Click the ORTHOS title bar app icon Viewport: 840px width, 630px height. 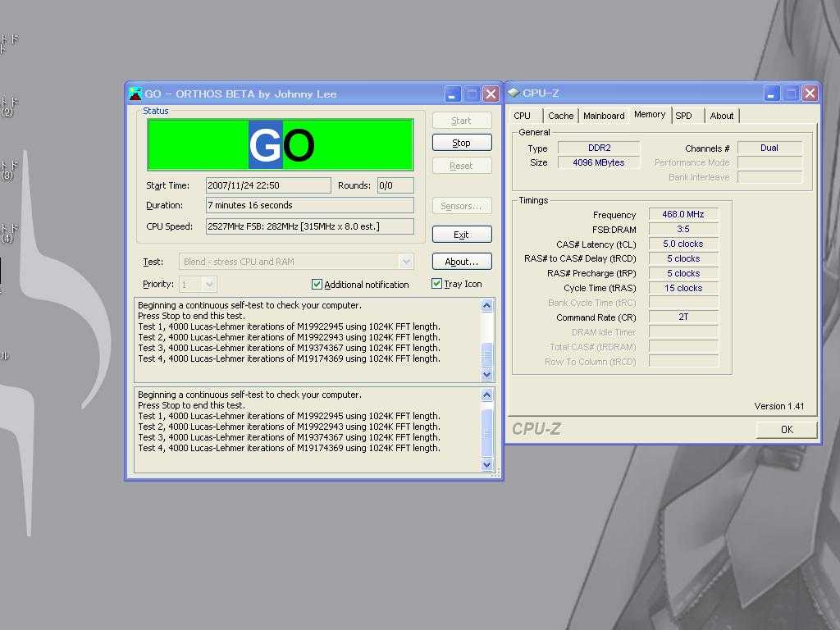pyautogui.click(x=135, y=94)
